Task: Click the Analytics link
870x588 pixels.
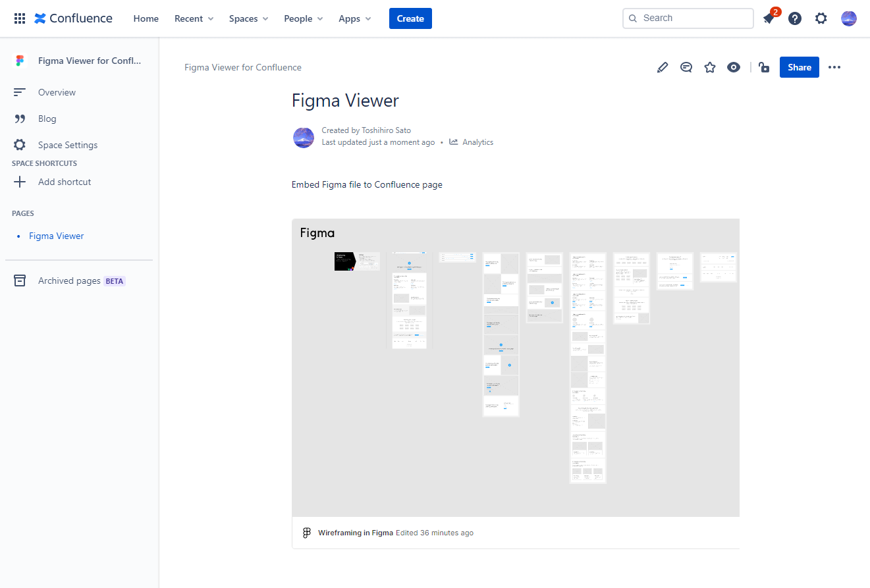Action: [x=477, y=142]
